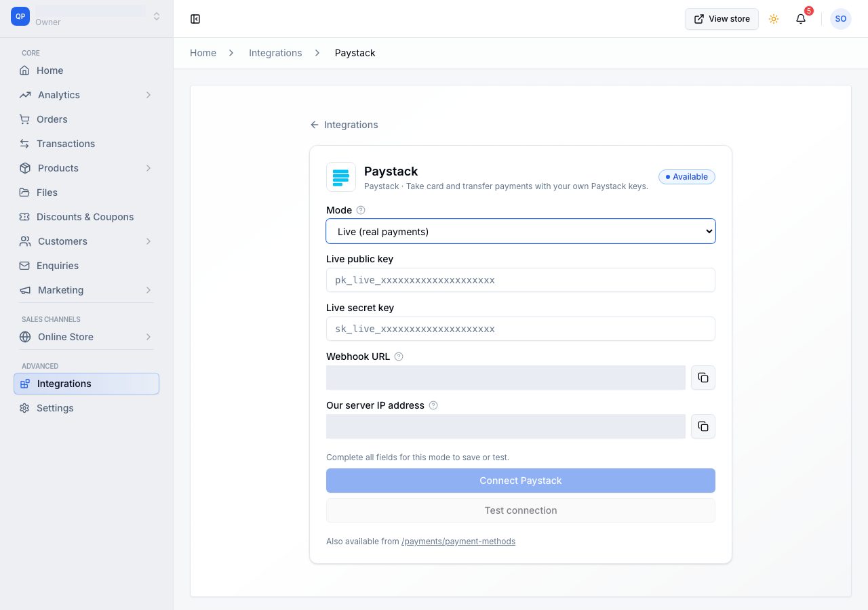Copy the server IP address

[703, 426]
